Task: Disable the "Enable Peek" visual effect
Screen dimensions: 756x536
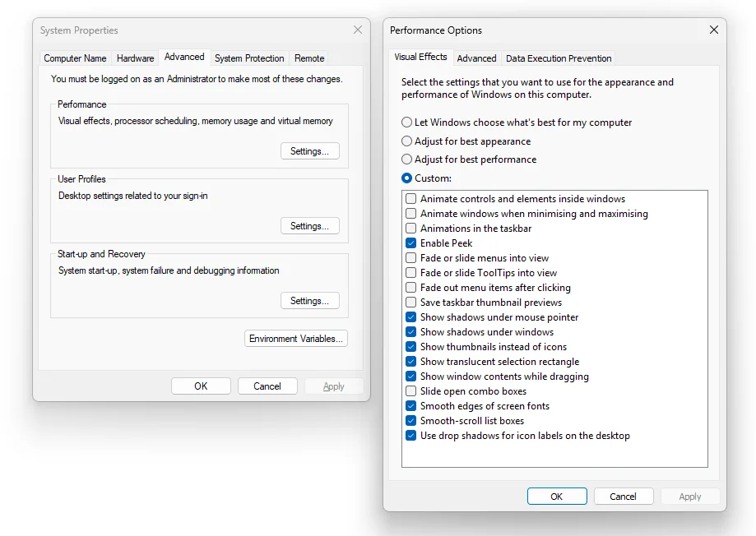Action: click(x=410, y=243)
